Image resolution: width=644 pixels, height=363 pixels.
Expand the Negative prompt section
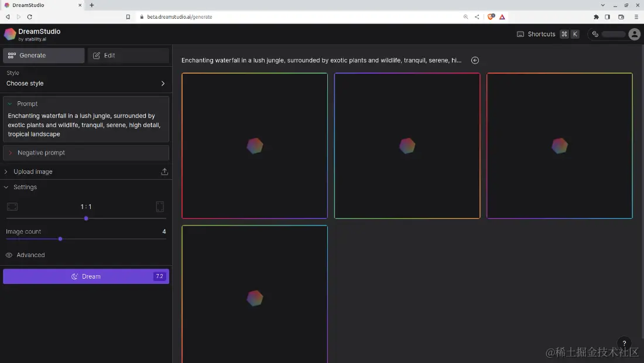86,153
